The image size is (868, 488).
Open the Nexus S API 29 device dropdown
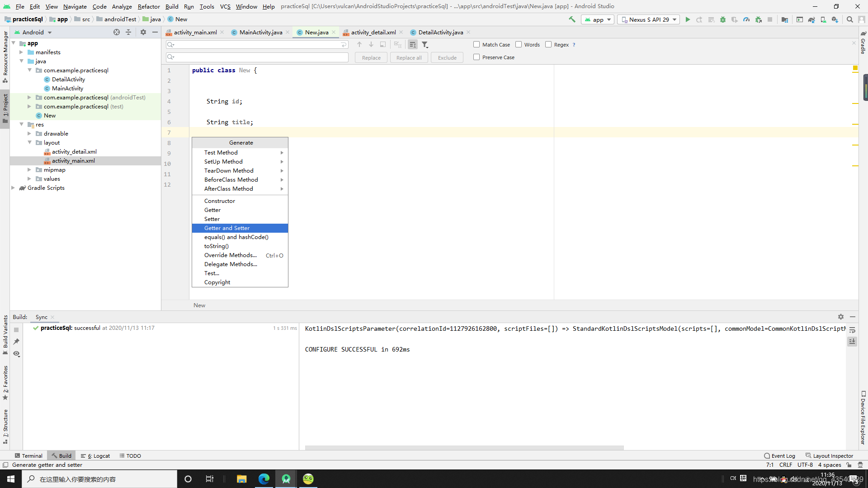pyautogui.click(x=649, y=19)
